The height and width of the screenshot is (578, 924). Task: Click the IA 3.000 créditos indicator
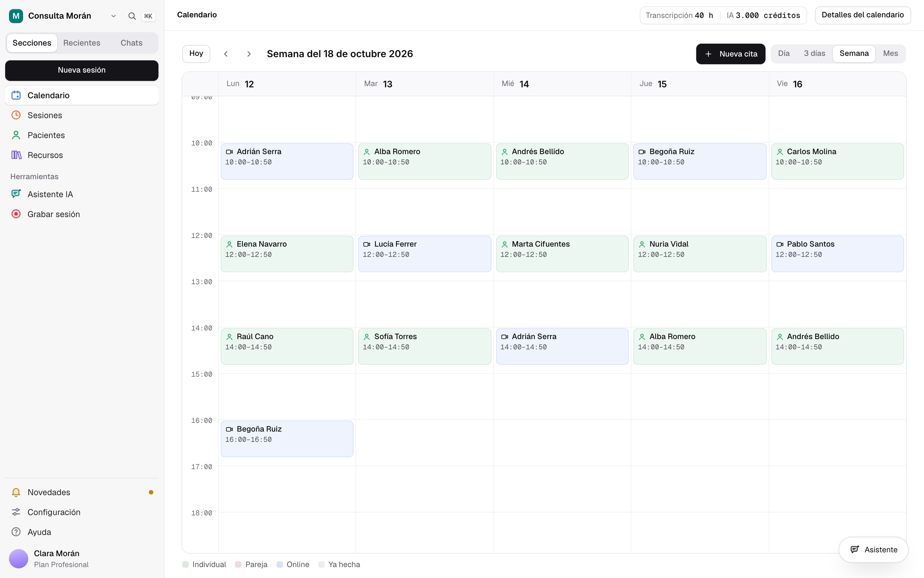click(x=763, y=16)
